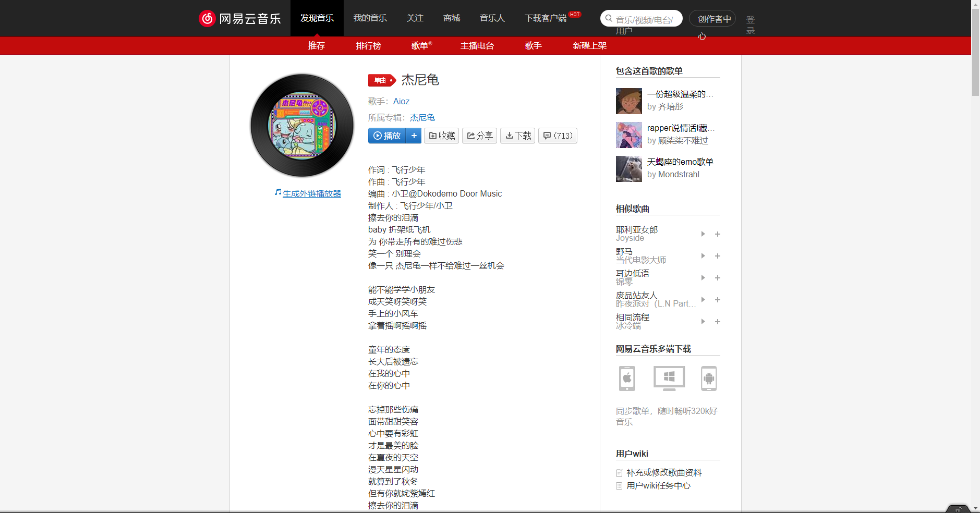Play similar song 耶利亚女郎 by Joyside

(703, 234)
